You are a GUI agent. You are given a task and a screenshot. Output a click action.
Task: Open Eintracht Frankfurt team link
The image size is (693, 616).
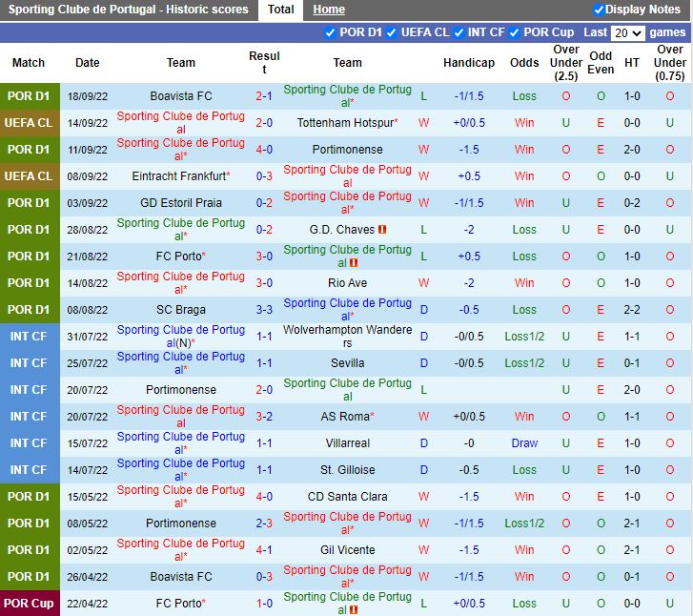pyautogui.click(x=179, y=176)
